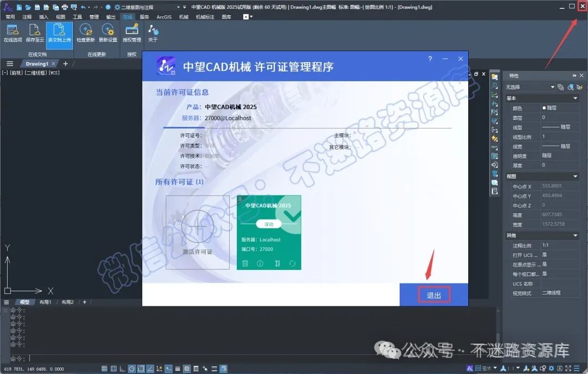
Task: Collapse the 视图 section in properties
Action: pos(575,176)
